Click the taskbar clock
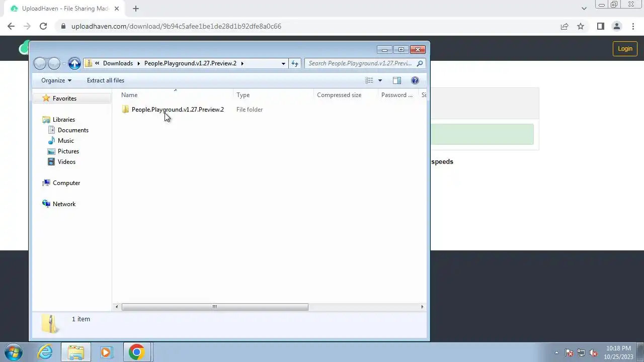Viewport: 644px width, 362px height. tap(618, 352)
